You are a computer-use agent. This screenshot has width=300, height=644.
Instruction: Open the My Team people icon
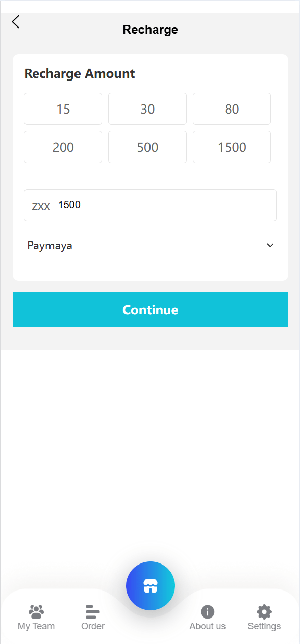pyautogui.click(x=36, y=611)
